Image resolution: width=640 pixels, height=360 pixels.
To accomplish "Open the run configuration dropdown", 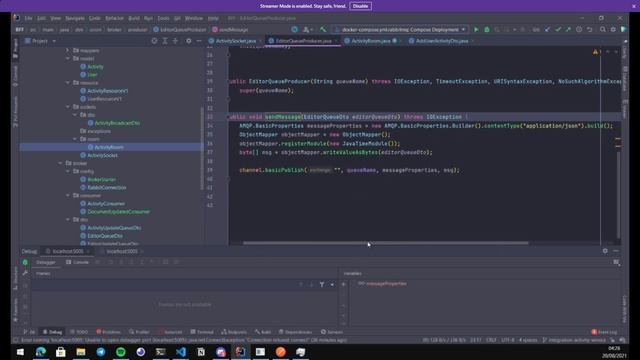I will point(400,29).
